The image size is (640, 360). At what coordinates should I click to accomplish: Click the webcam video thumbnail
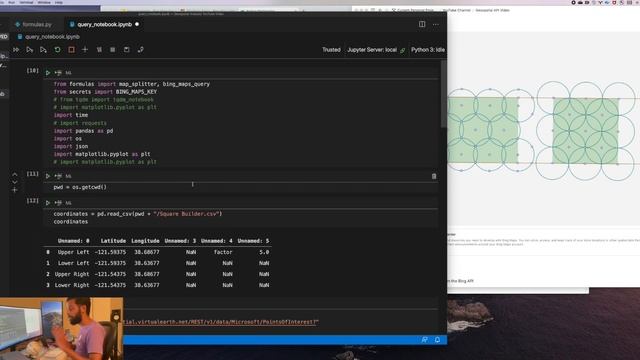[x=61, y=329]
